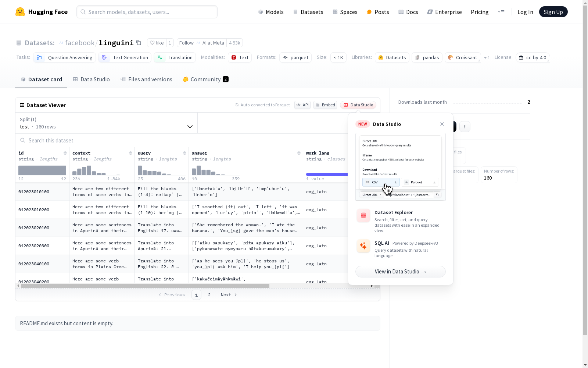Click the Translation task tag

coord(175,57)
